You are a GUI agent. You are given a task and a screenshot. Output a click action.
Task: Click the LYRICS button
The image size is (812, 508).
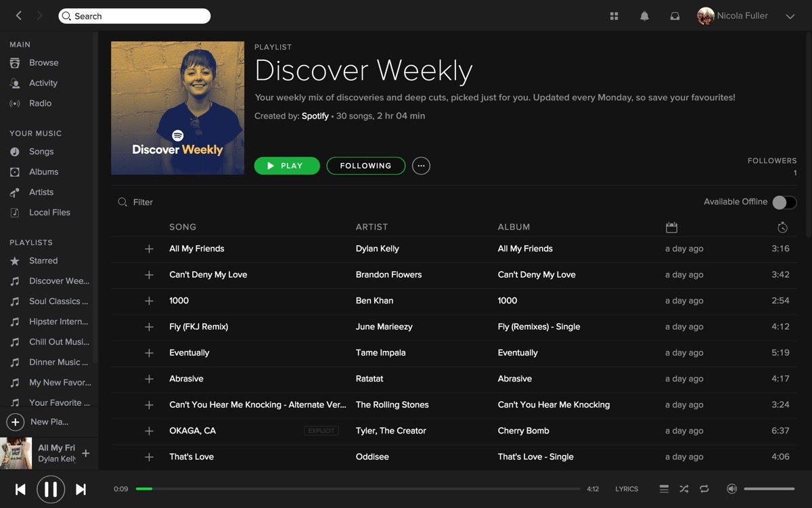[627, 489]
